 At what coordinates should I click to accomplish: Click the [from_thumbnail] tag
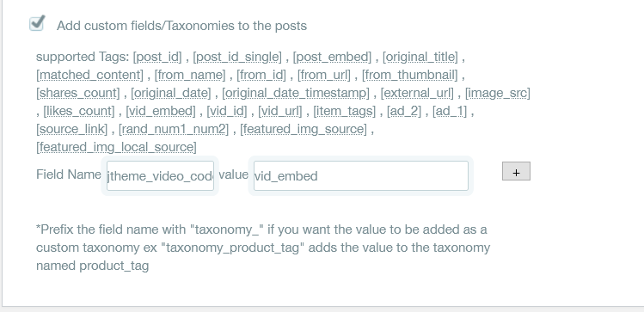click(x=409, y=75)
